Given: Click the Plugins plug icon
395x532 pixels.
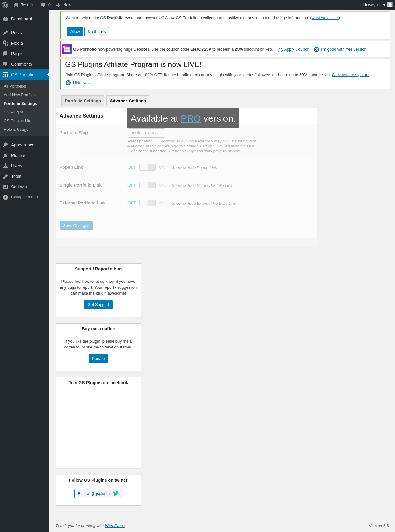Looking at the screenshot, I should tap(6, 155).
